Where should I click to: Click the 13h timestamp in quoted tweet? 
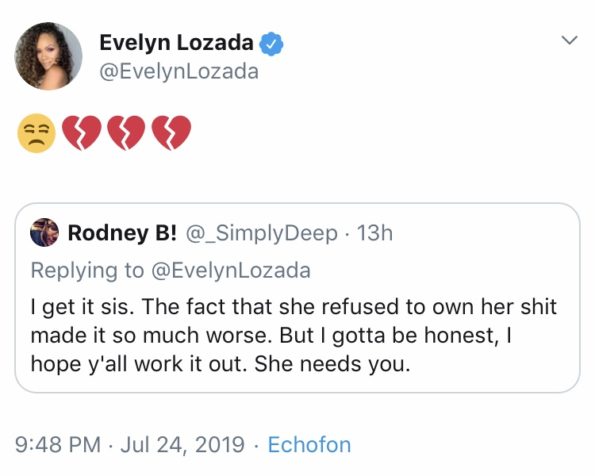point(375,233)
